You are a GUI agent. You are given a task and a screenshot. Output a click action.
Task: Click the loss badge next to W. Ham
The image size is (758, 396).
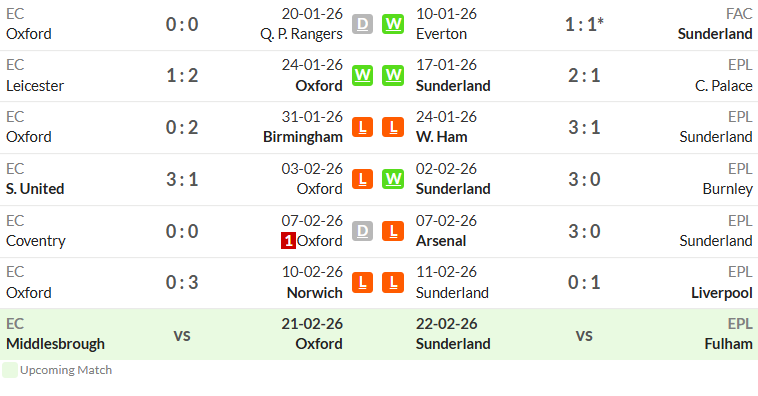coord(393,127)
